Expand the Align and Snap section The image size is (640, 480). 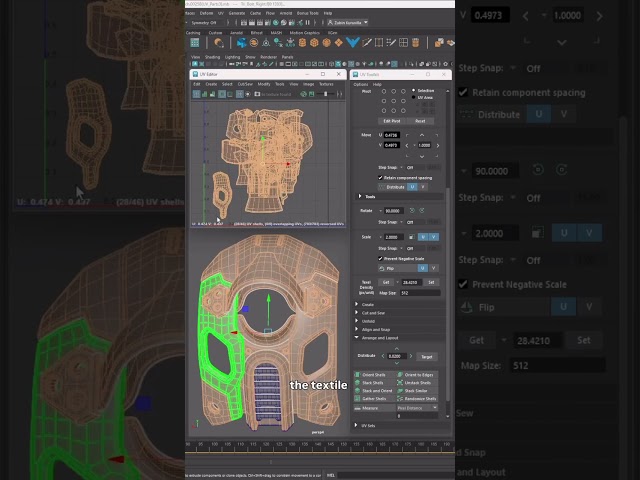coord(356,329)
